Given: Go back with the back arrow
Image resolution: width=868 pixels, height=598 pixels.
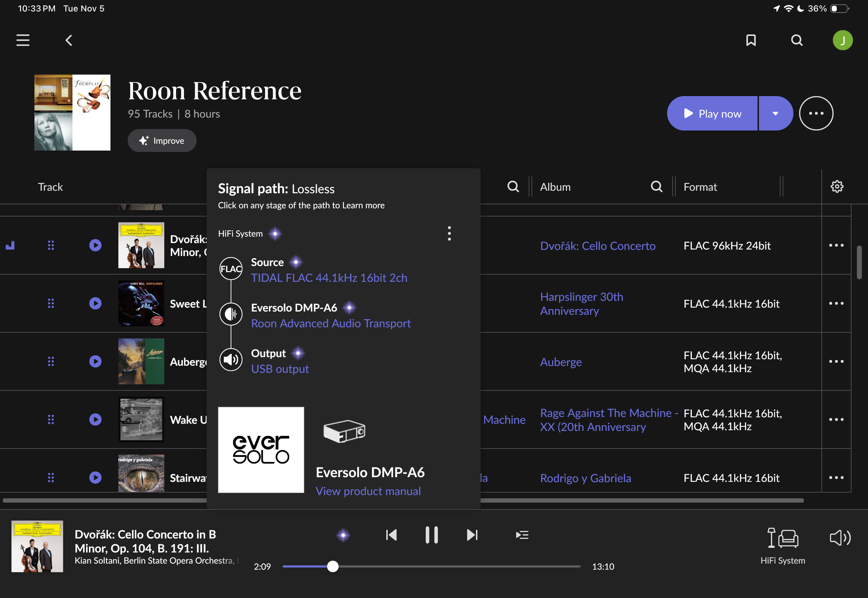Looking at the screenshot, I should (69, 40).
